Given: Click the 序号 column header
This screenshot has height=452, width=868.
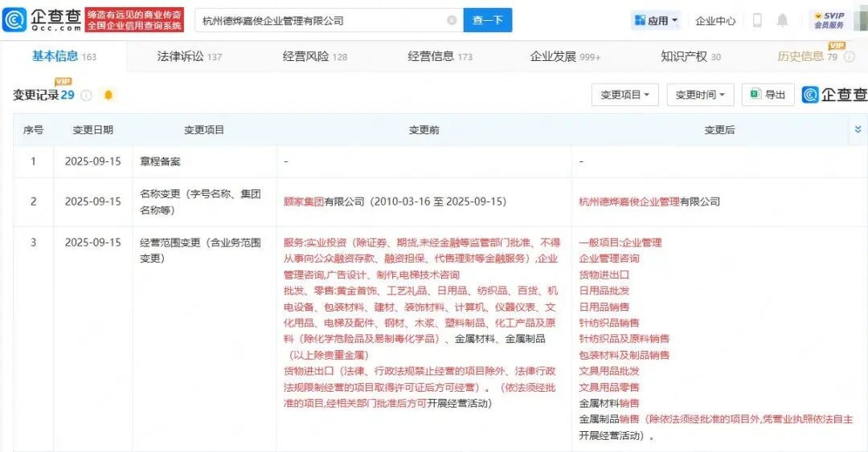Looking at the screenshot, I should point(33,130).
